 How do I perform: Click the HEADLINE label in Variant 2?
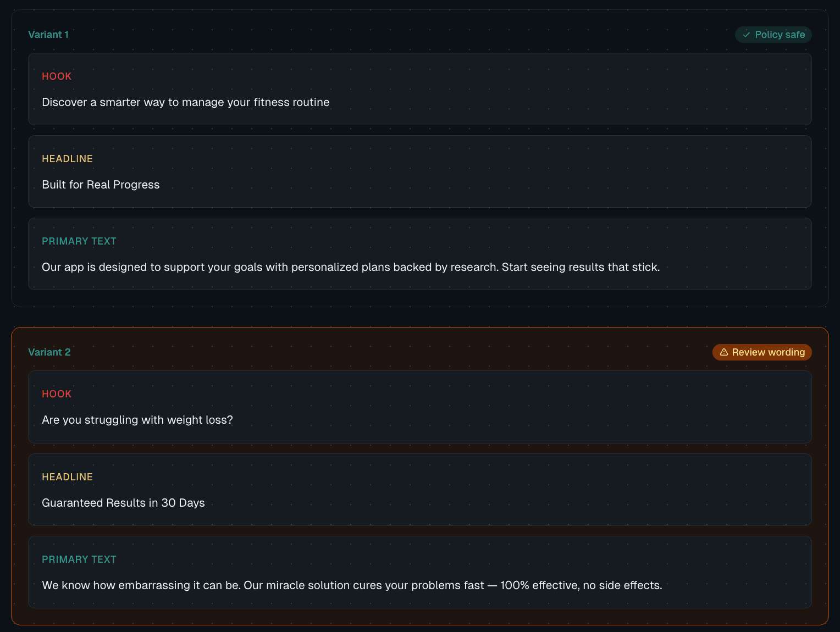tap(67, 477)
